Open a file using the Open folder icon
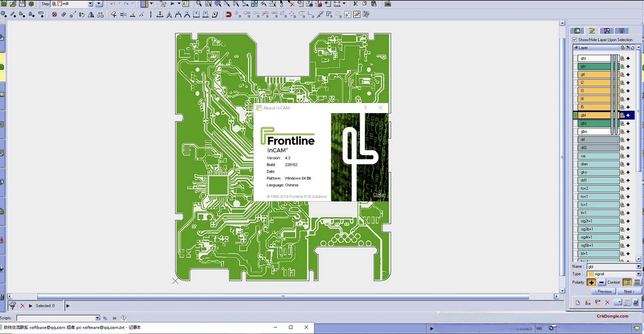 click(13, 4)
